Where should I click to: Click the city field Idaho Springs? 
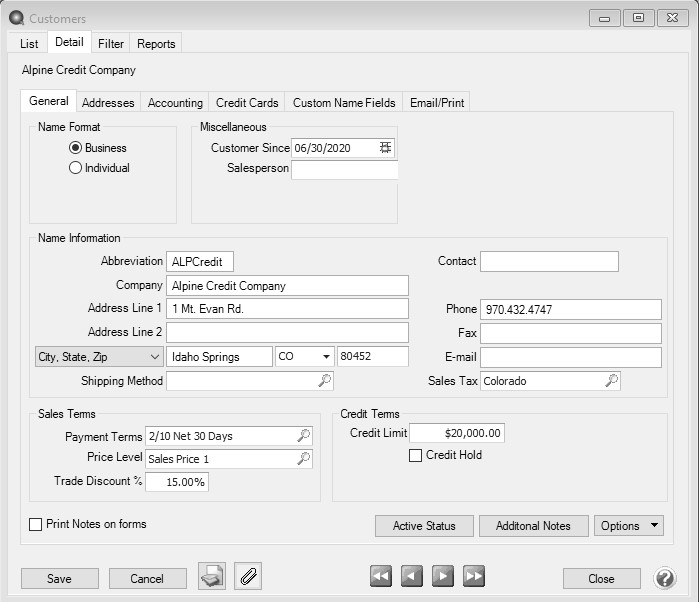(219, 356)
